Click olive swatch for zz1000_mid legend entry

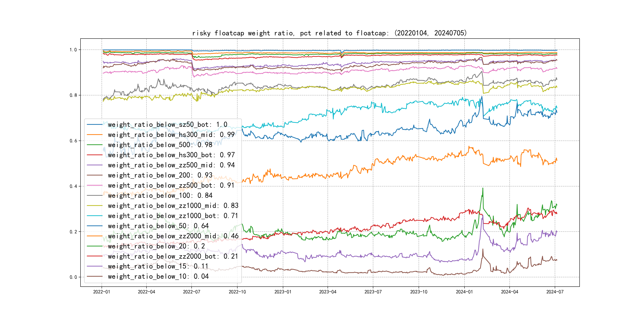tap(94, 206)
